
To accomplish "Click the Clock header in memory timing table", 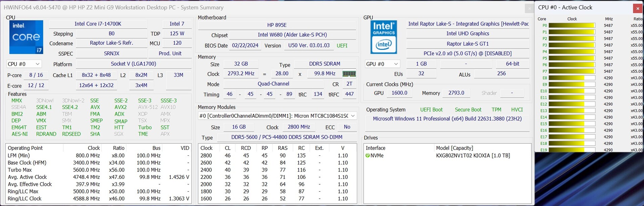I will coord(207,148).
